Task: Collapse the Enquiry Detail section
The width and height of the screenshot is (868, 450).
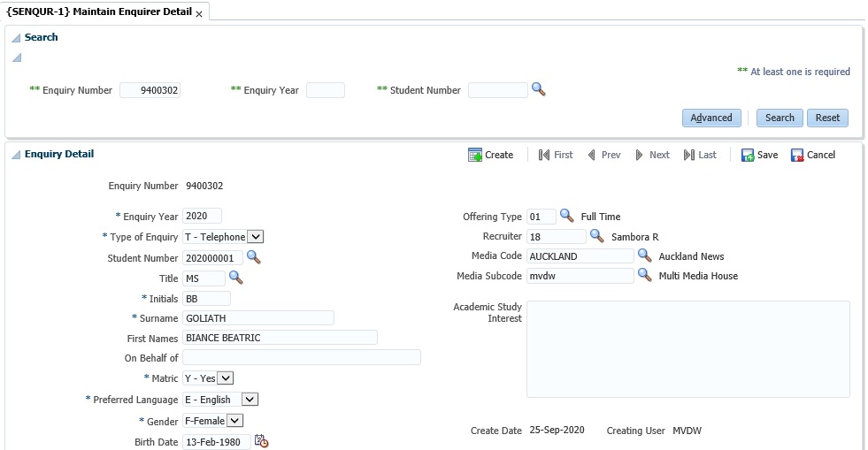Action: tap(16, 155)
